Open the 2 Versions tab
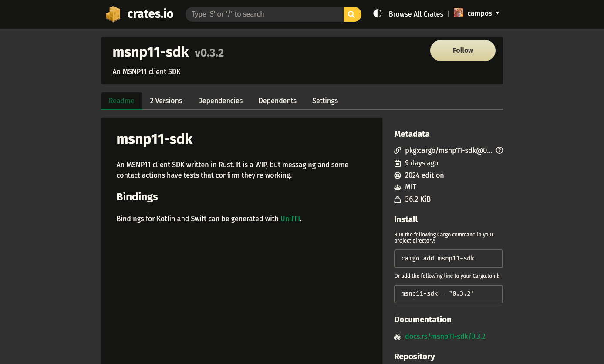 pos(166,101)
